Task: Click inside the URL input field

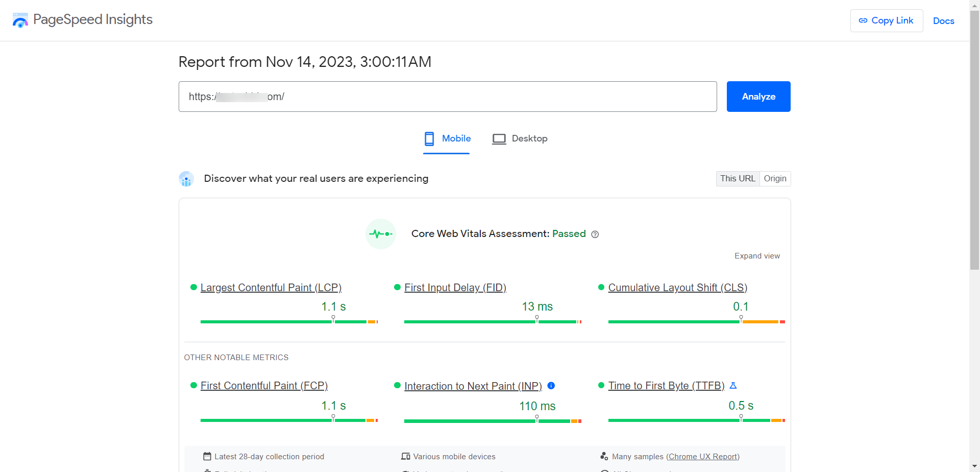Action: tap(448, 97)
